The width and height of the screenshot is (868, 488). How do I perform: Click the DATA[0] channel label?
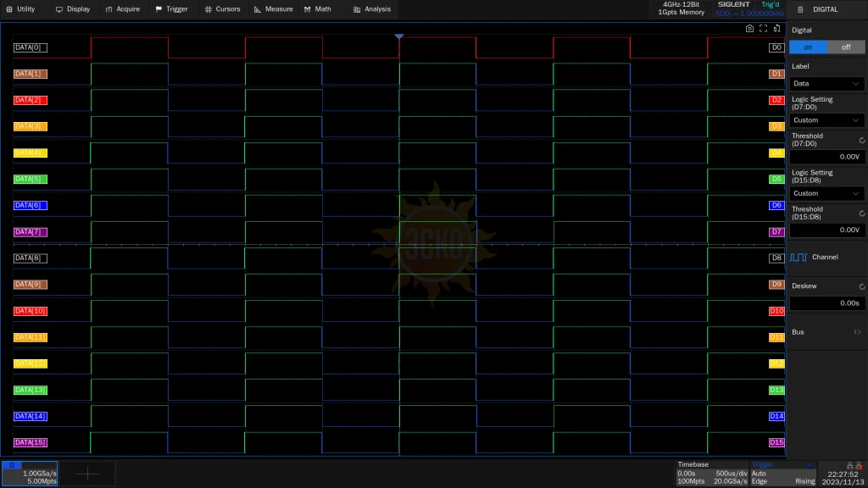31,47
